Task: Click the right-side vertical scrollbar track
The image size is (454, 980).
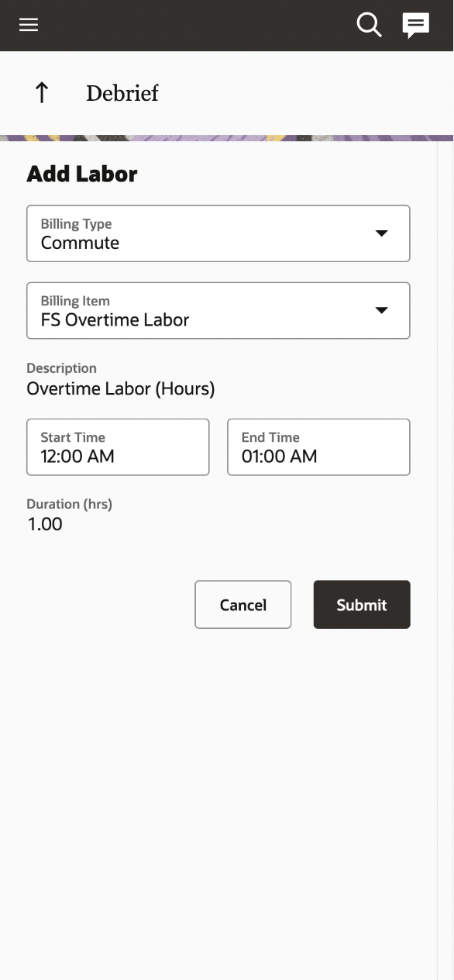Action: point(445,558)
